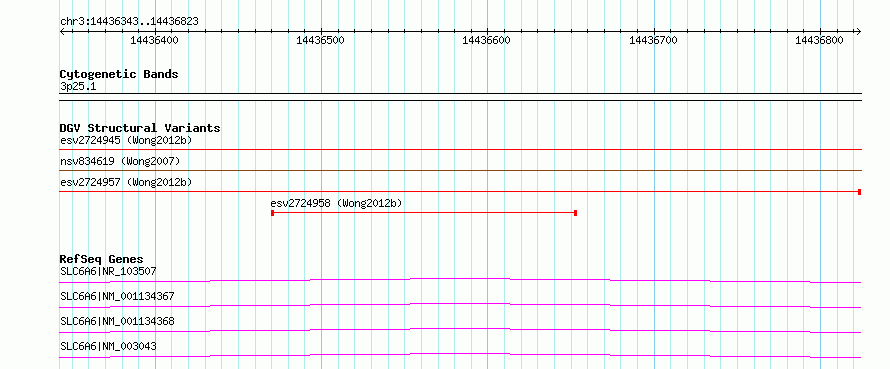Click the chr3:14436343..14436823 region label
The image size is (890, 369).
pyautogui.click(x=129, y=22)
